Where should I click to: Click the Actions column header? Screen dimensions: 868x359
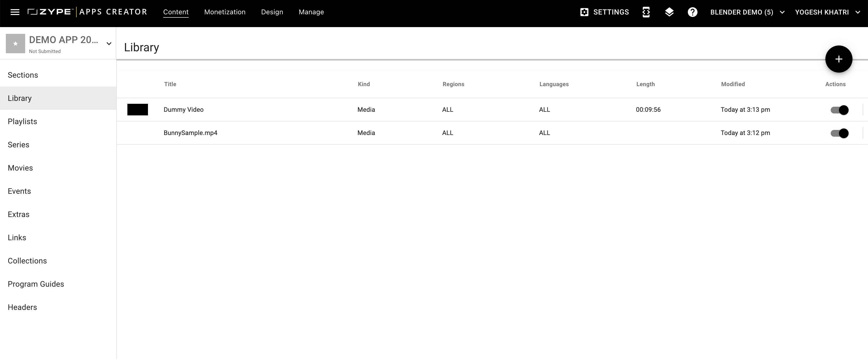coord(835,84)
